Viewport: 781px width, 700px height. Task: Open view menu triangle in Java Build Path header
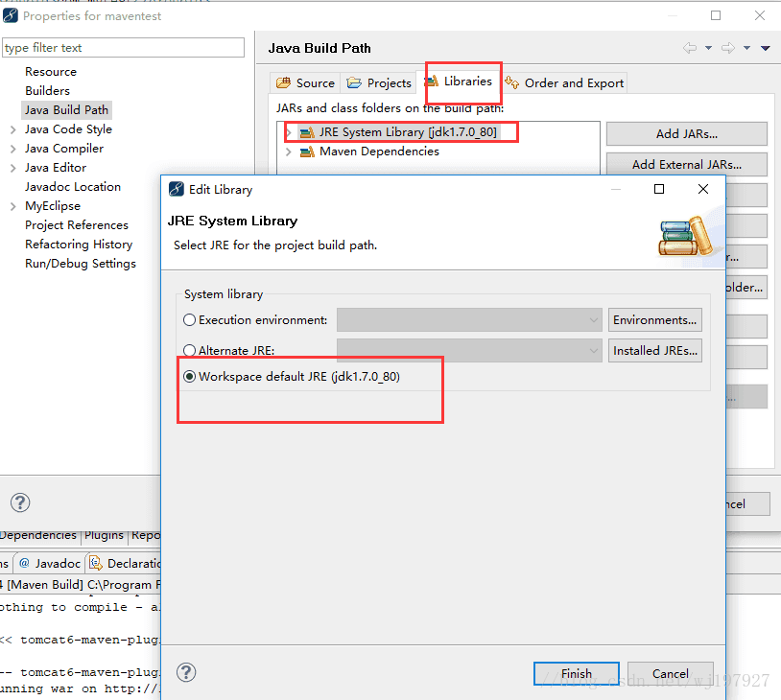(x=766, y=48)
